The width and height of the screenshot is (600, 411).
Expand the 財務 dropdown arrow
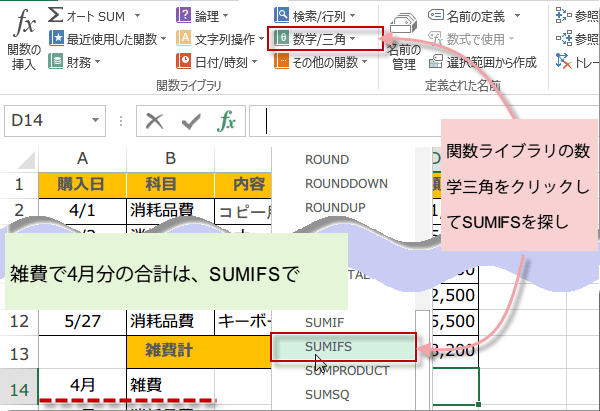tap(97, 62)
